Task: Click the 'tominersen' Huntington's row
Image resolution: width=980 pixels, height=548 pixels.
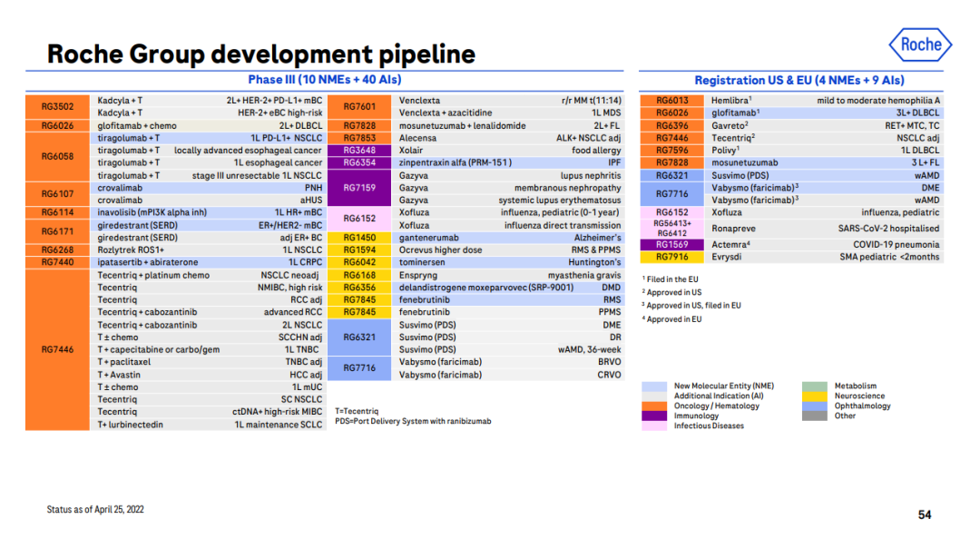Action: [x=509, y=262]
